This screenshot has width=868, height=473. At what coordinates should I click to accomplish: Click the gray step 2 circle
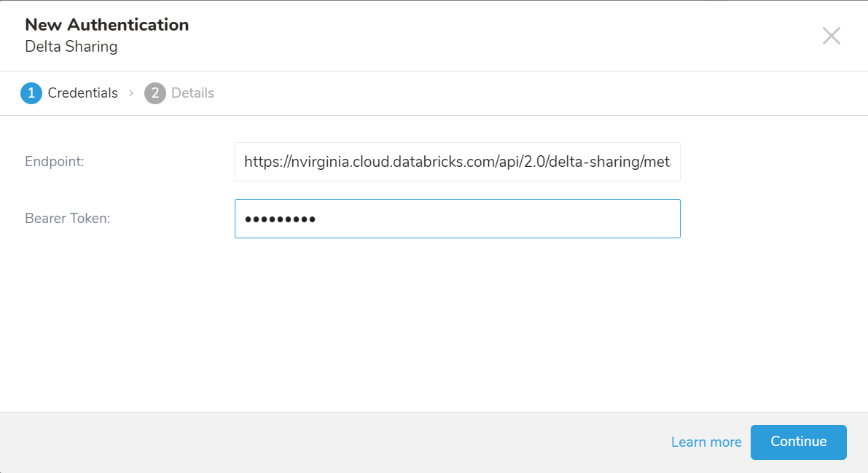(155, 93)
